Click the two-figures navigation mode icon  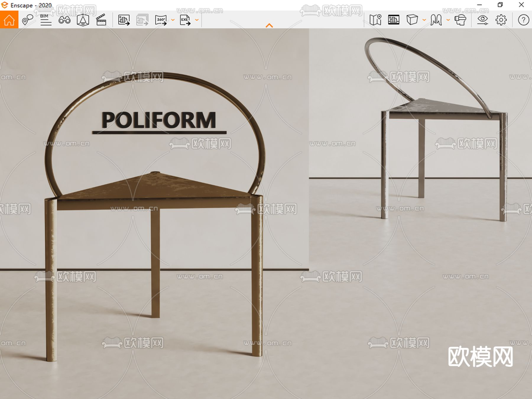436,20
